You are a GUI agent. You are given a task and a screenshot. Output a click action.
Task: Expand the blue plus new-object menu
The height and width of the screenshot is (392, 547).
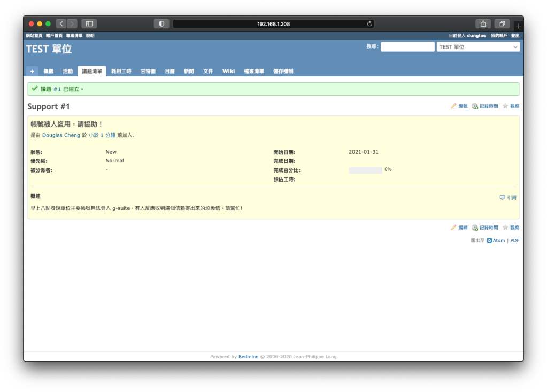pos(32,71)
